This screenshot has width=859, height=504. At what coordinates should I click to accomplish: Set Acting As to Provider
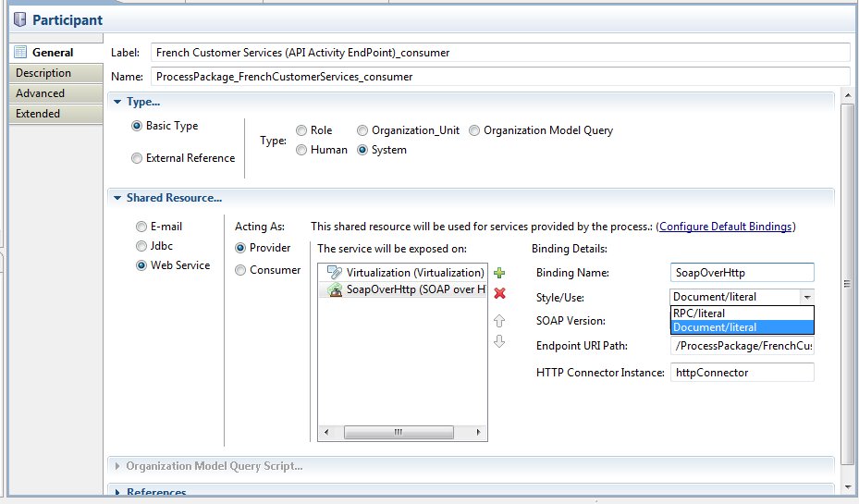click(x=240, y=248)
